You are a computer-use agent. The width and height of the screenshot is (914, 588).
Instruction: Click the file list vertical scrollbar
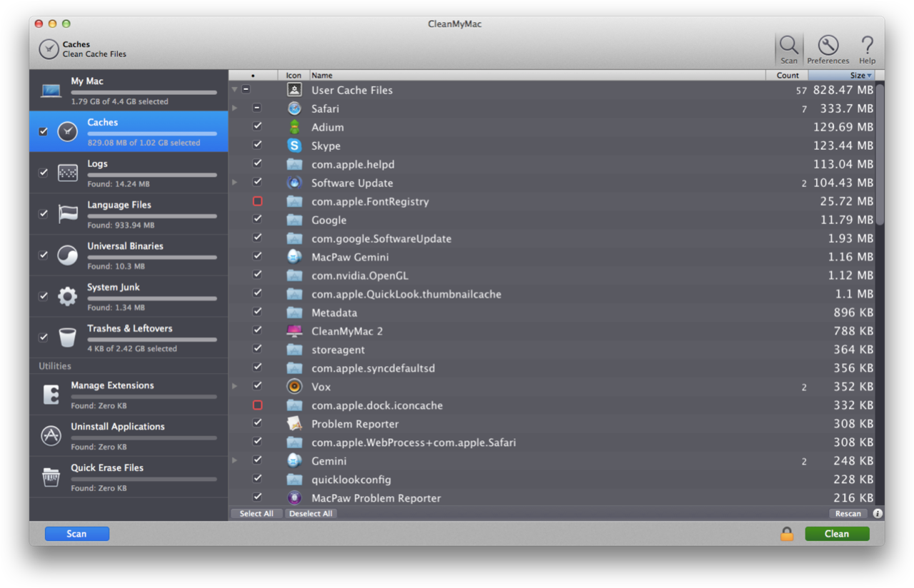click(880, 154)
